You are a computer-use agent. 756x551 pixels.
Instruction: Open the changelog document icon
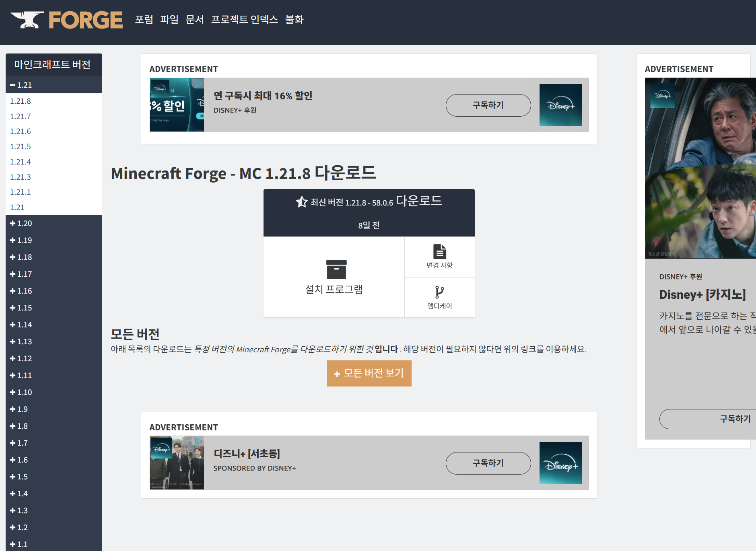click(x=440, y=251)
